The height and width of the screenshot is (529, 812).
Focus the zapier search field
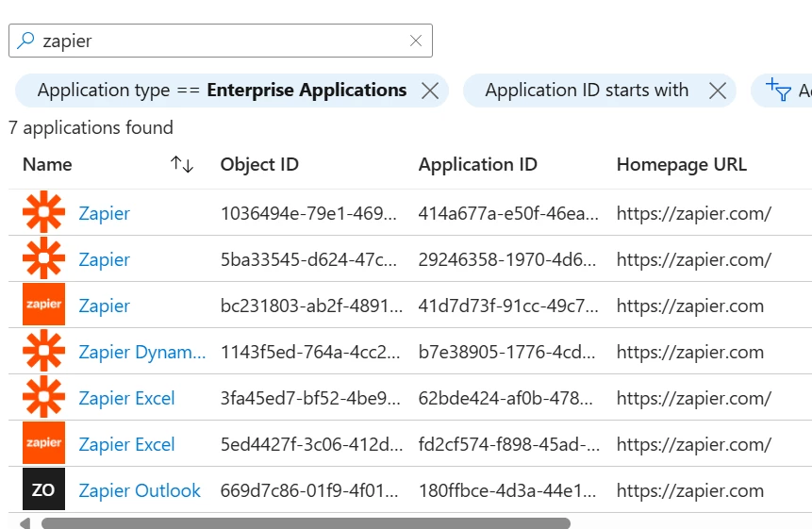click(x=221, y=41)
